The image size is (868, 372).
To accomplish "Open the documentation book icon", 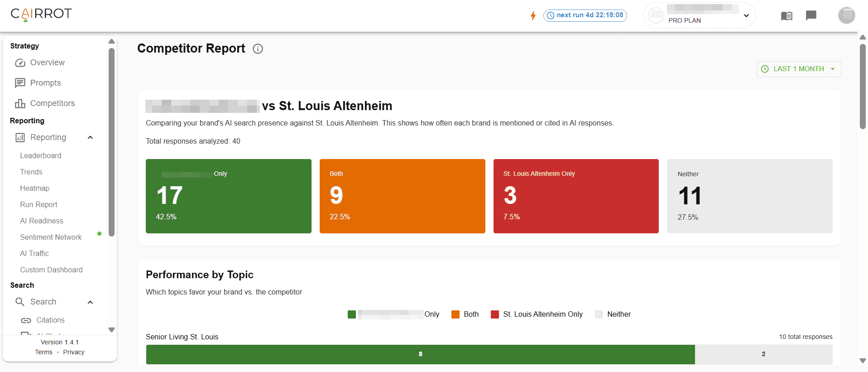I will click(x=786, y=16).
